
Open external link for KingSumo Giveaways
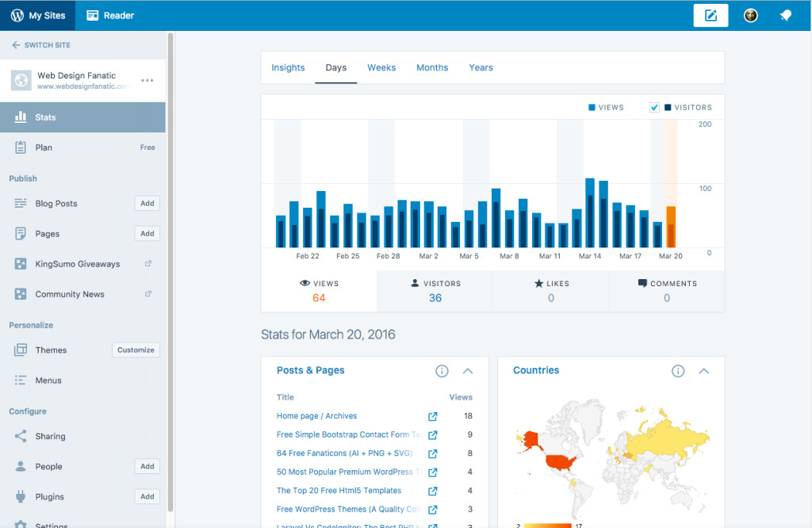click(148, 264)
